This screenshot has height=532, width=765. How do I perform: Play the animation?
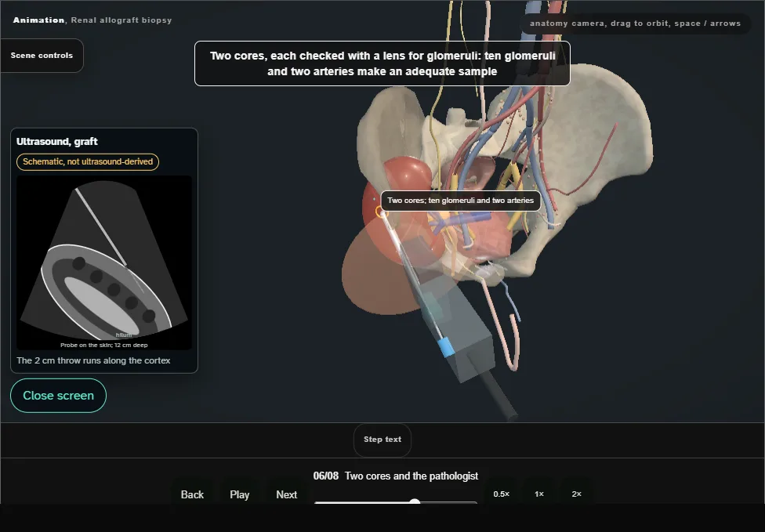[x=240, y=494]
